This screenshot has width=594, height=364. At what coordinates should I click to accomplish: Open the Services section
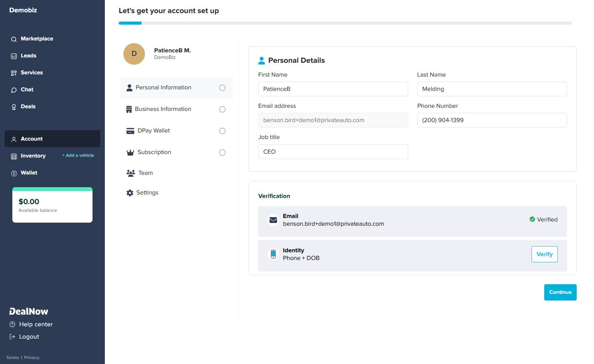pos(31,72)
